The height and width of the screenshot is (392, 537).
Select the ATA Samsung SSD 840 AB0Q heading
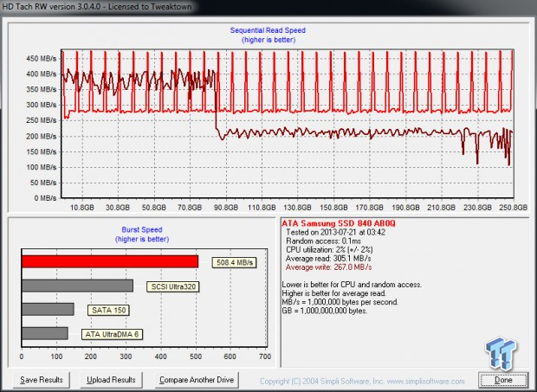coord(339,223)
